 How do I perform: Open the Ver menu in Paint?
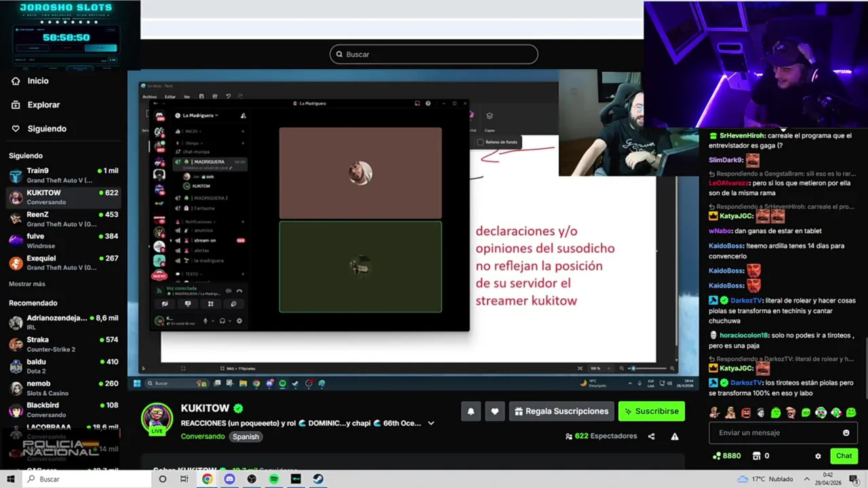(186, 97)
